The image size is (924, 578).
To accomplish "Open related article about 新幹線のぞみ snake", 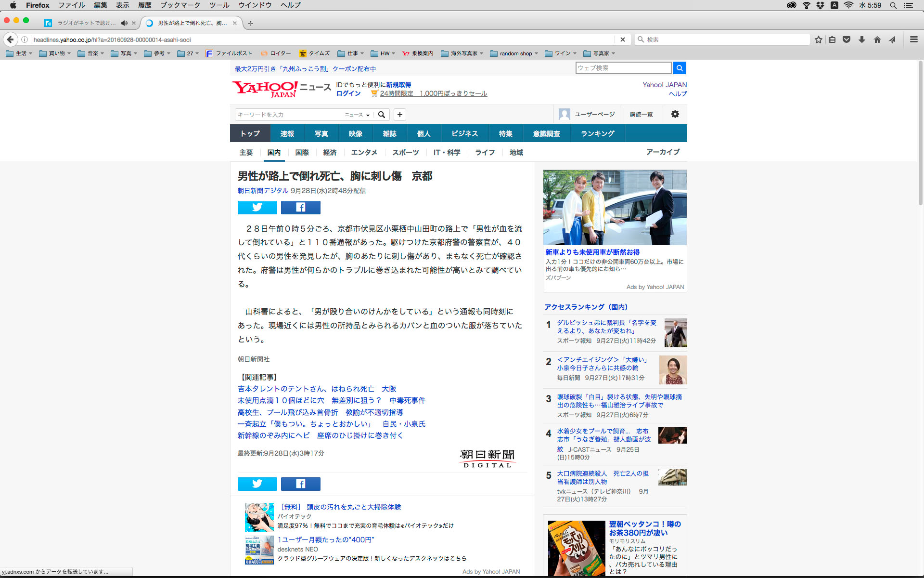I will pyautogui.click(x=320, y=435).
